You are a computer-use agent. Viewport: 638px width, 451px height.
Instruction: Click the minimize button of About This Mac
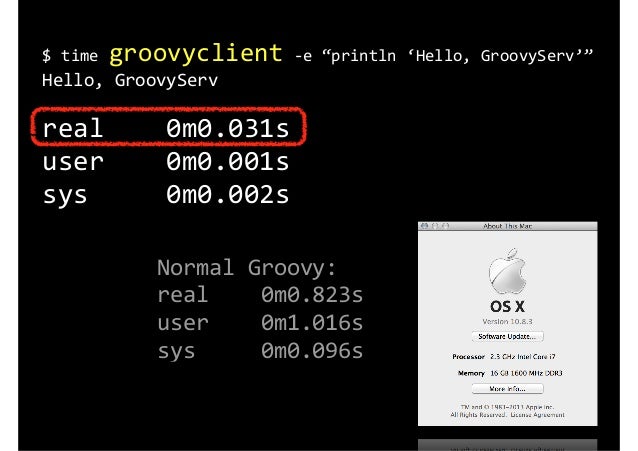pyautogui.click(x=435, y=226)
